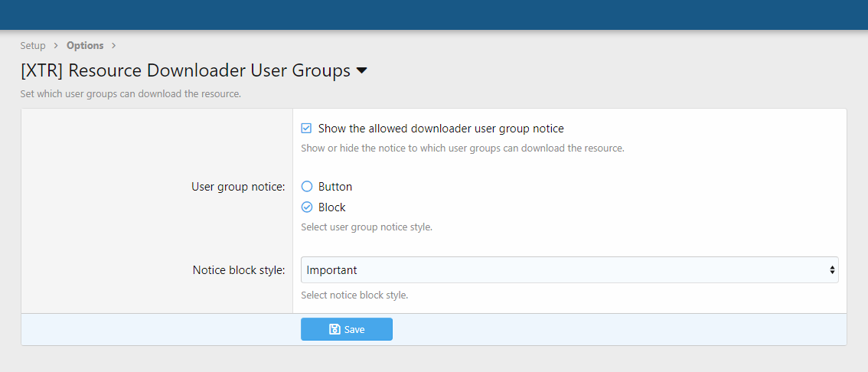Click the 'Notice block style:' field label
Viewport: 868px width, 372px height.
click(239, 270)
